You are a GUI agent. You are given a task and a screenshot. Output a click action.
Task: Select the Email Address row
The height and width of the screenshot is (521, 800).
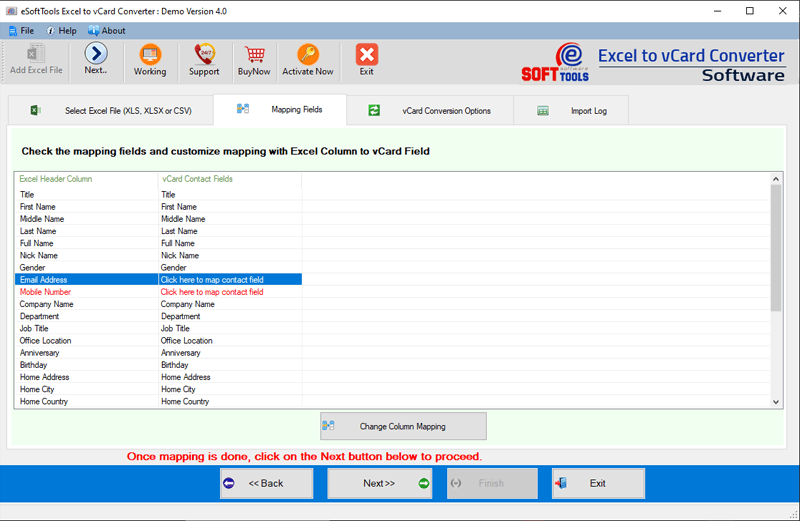[158, 280]
